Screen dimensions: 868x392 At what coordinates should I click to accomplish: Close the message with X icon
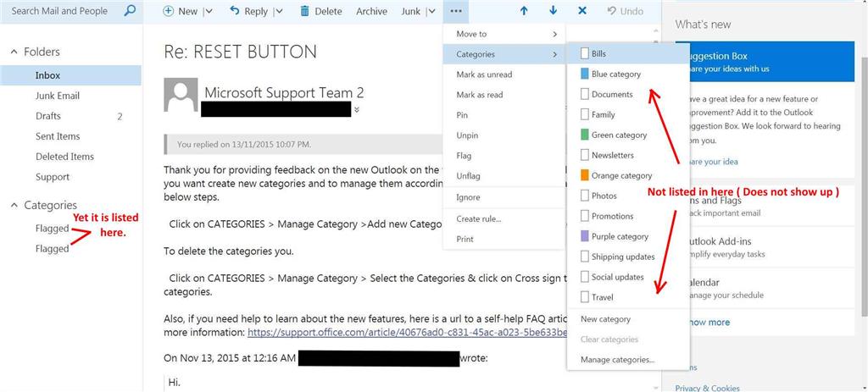(x=582, y=11)
